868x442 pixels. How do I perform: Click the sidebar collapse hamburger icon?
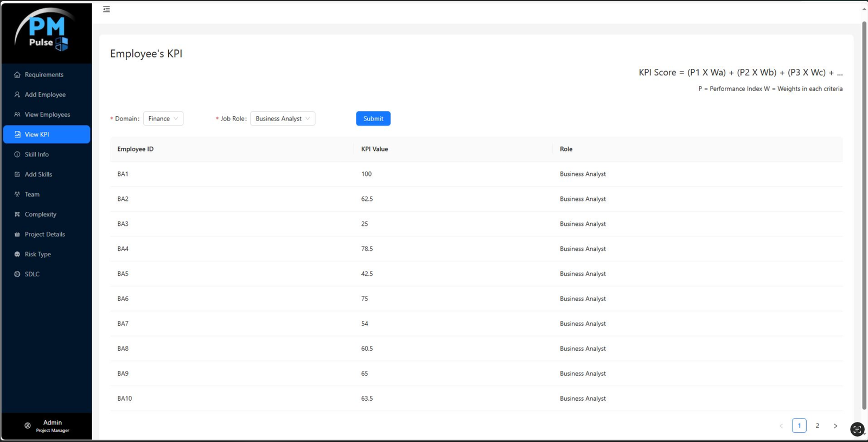pos(106,9)
